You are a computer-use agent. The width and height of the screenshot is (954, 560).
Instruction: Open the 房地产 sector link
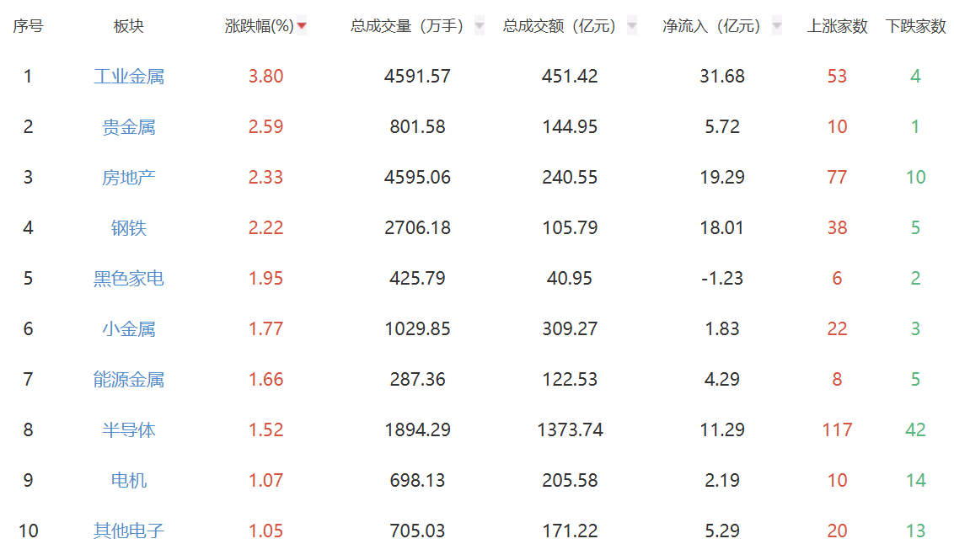click(x=129, y=178)
